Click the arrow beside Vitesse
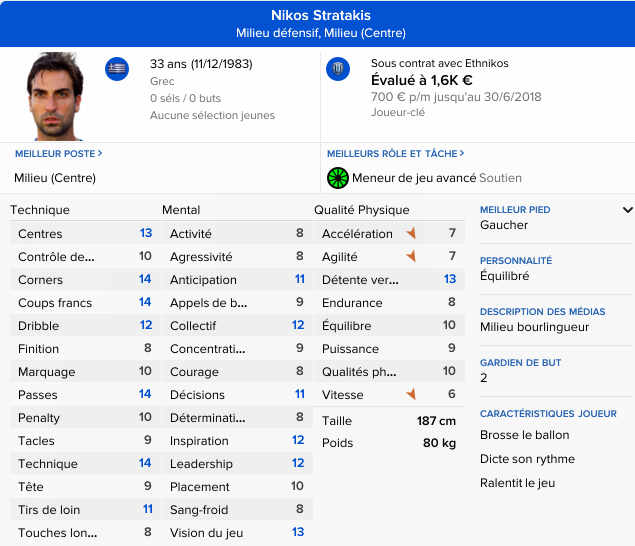 410,395
